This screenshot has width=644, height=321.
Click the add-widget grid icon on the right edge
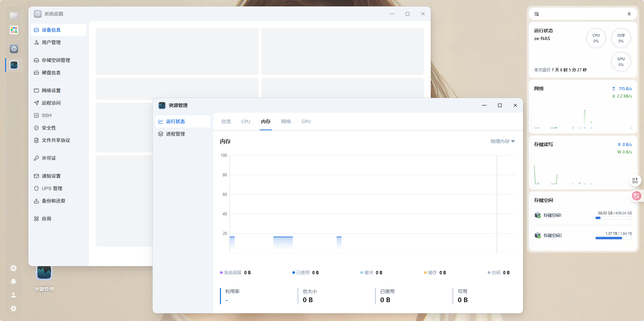635,181
